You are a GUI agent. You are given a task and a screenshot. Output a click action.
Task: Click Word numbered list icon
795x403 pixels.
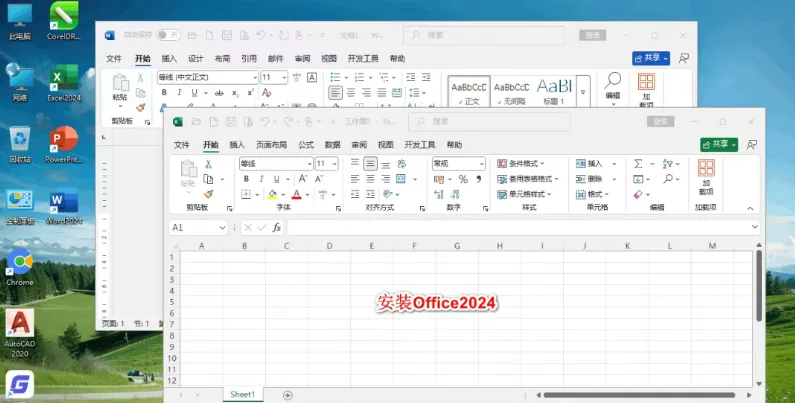click(359, 77)
